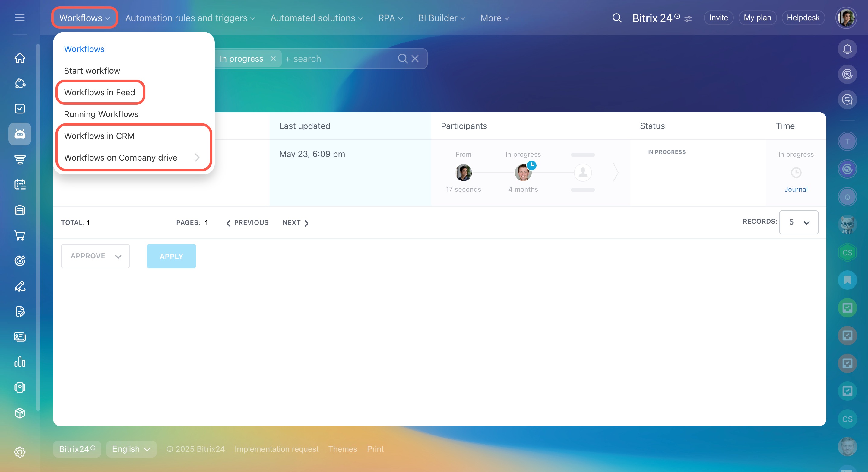This screenshot has height=472, width=868.
Task: Open the tasks checkmark sidebar icon
Action: 20,109
